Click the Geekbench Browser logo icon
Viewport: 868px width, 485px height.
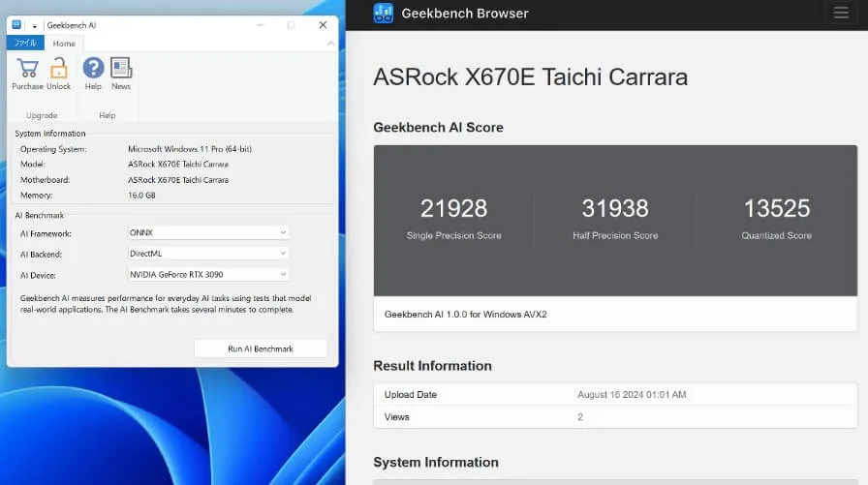(383, 13)
